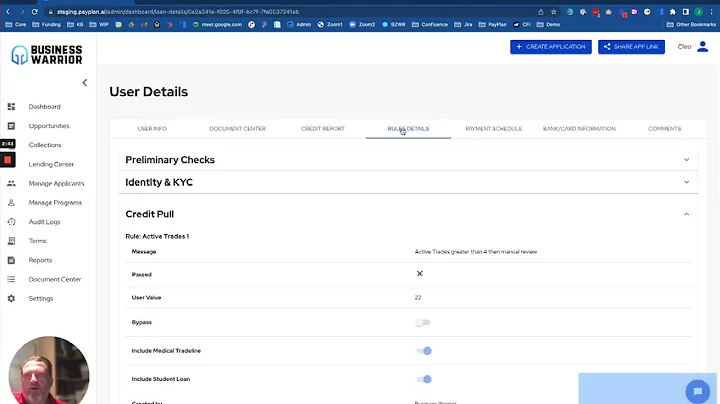Open the chat widget bubble icon
The image size is (720, 404).
[x=696, y=391]
